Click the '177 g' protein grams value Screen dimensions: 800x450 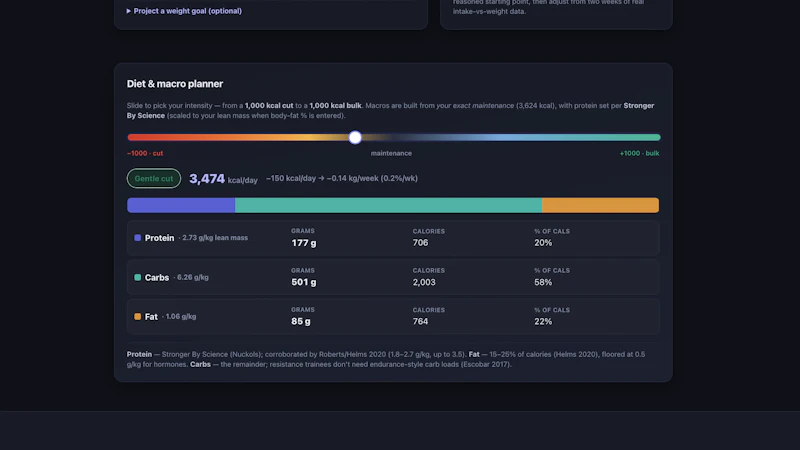pos(304,243)
